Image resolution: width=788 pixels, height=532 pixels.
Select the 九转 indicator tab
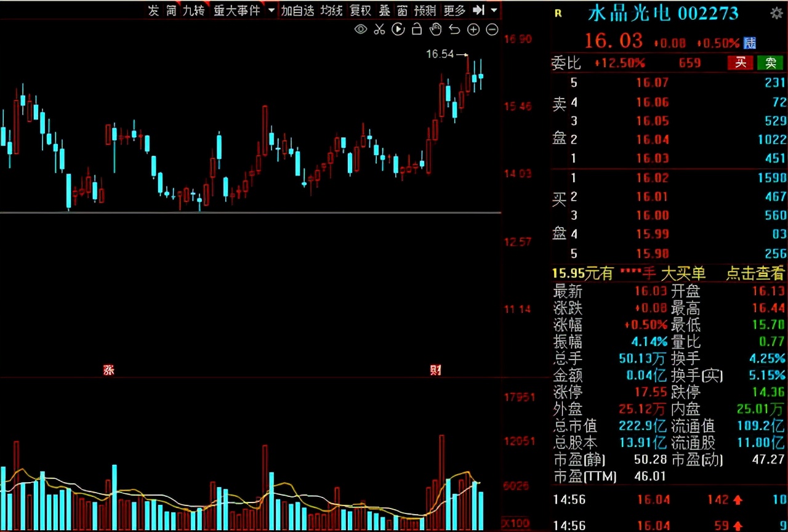(193, 10)
